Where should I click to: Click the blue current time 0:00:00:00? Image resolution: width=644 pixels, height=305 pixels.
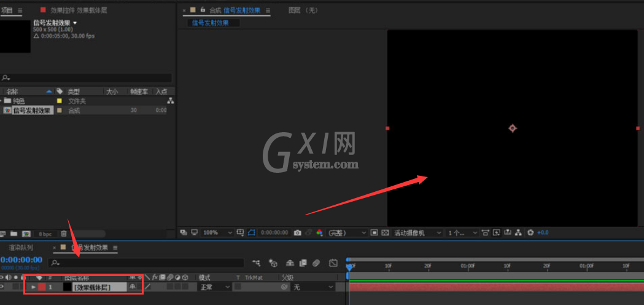(21, 259)
